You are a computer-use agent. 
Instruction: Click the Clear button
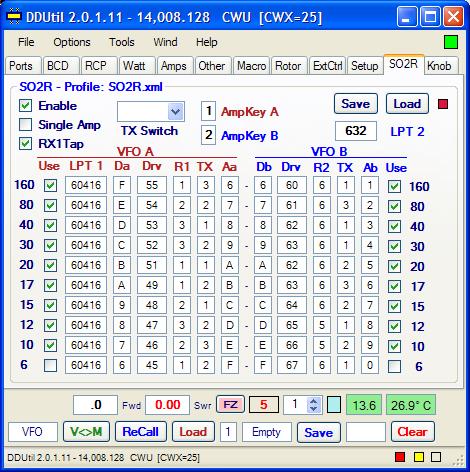tap(412, 432)
